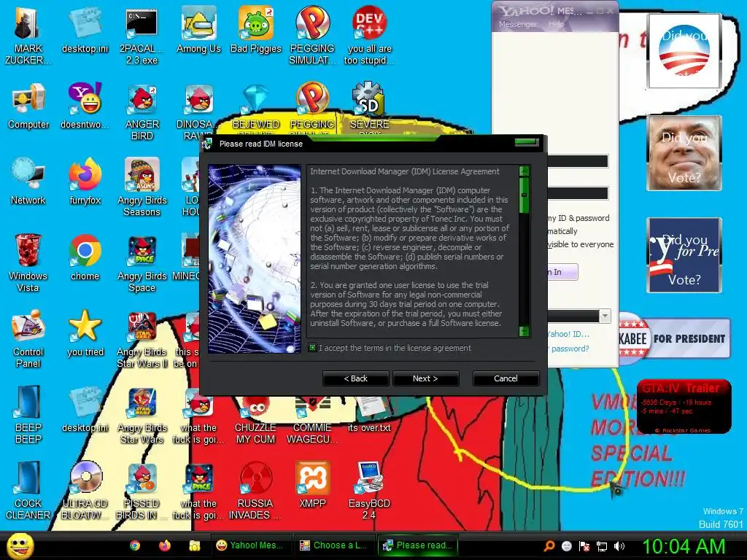Open the ULTRA CD BLOATW... disc icon
Image resolution: width=747 pixels, height=560 pixels.
click(85, 490)
